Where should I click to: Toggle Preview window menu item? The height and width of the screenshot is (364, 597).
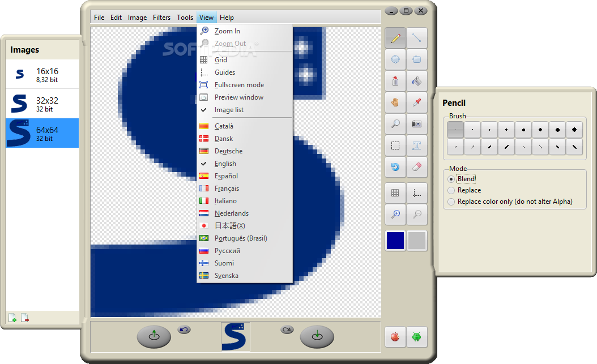point(245,97)
